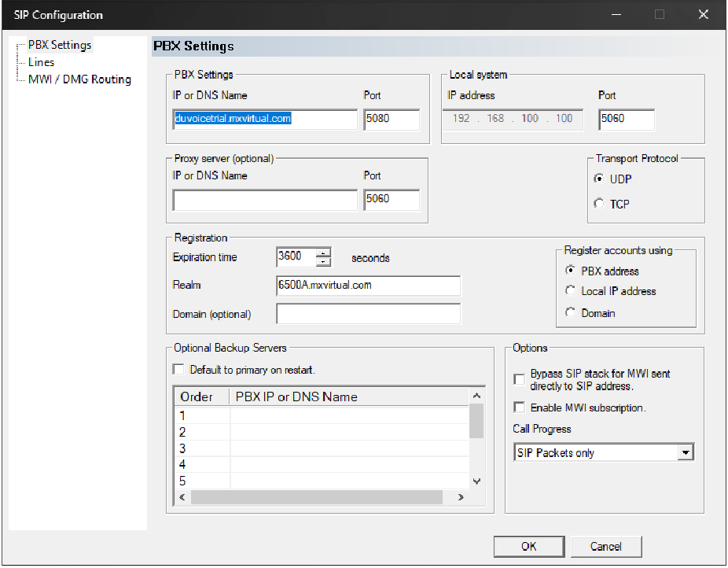This screenshot has height=568, width=728.
Task: Select UDP transport protocol
Action: 600,179
